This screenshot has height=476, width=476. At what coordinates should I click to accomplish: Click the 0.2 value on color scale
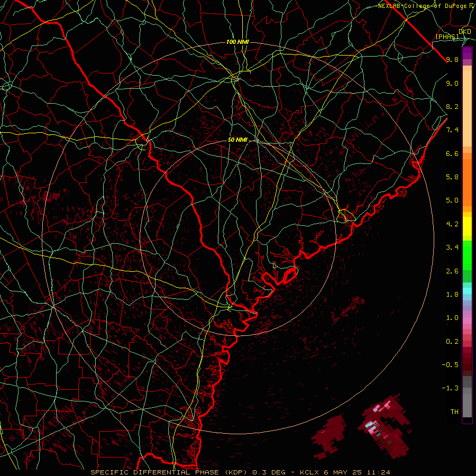452,341
